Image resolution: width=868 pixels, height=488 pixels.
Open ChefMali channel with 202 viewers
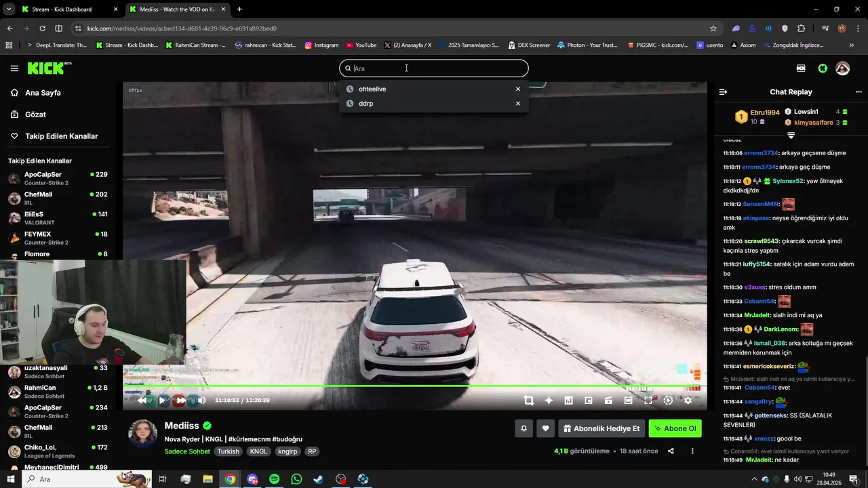tap(58, 198)
